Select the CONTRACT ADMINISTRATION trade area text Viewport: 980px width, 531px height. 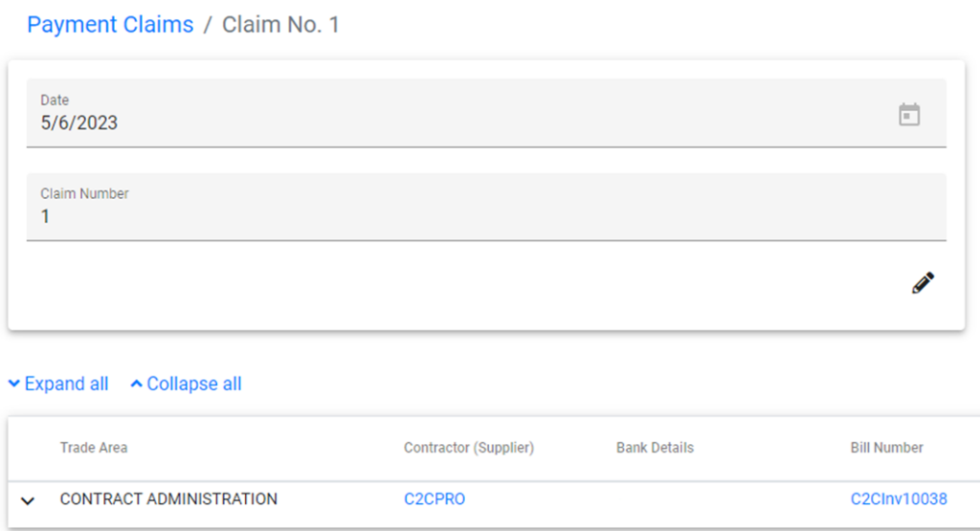168,499
